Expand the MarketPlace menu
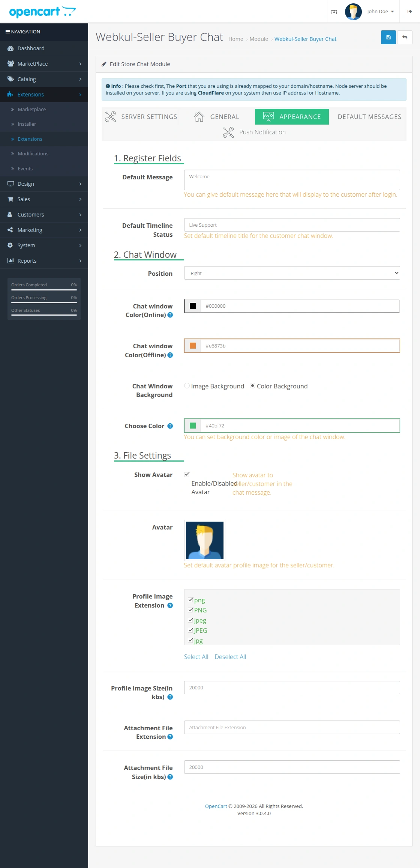This screenshot has width=420, height=868. tap(44, 64)
